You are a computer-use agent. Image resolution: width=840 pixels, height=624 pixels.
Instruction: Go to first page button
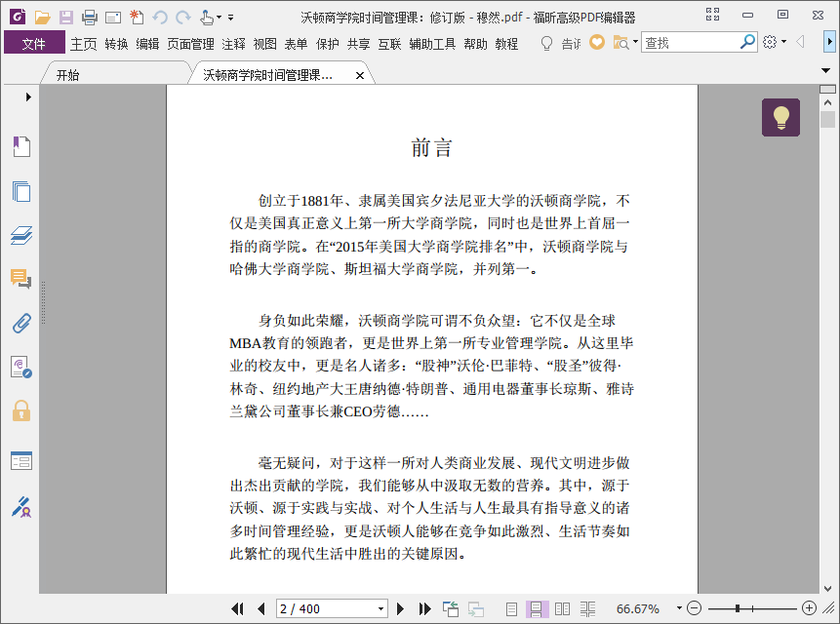(x=237, y=608)
